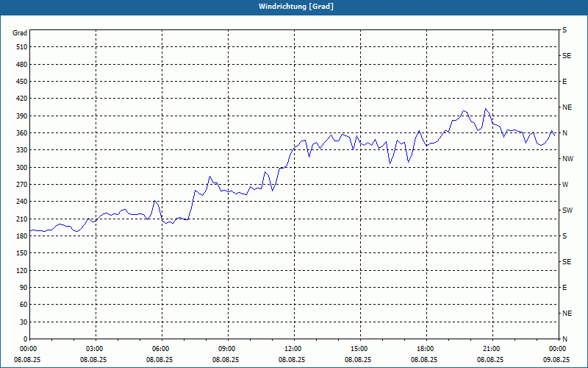Select the W compass label
This screenshot has height=368, width=588.
[565, 185]
